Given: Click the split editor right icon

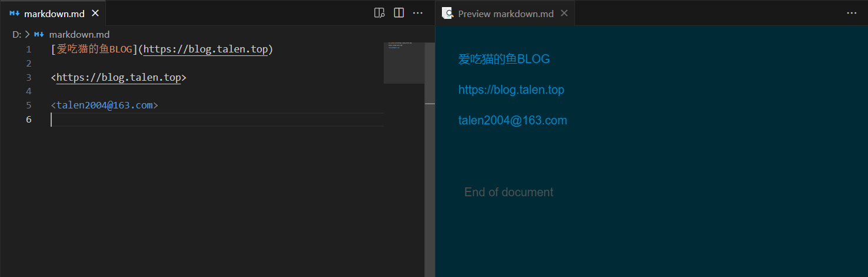Looking at the screenshot, I should click(399, 13).
